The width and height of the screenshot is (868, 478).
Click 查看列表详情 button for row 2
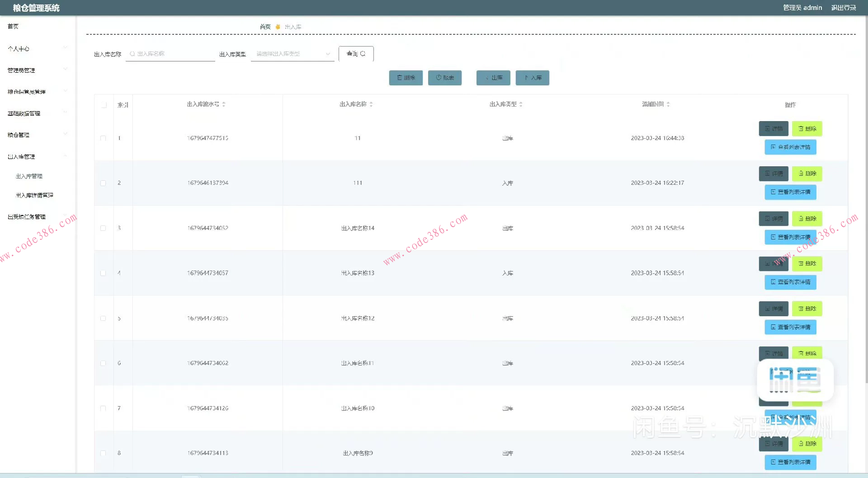coord(790,192)
